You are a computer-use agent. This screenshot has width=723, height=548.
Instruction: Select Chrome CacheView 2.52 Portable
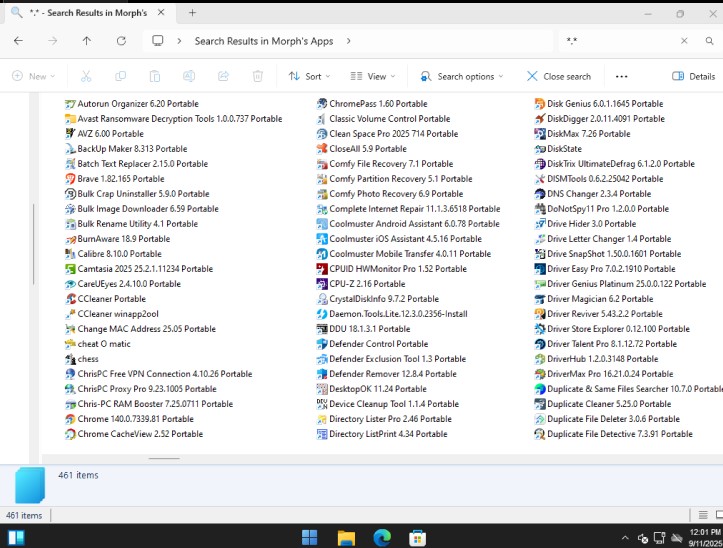[x=134, y=434]
